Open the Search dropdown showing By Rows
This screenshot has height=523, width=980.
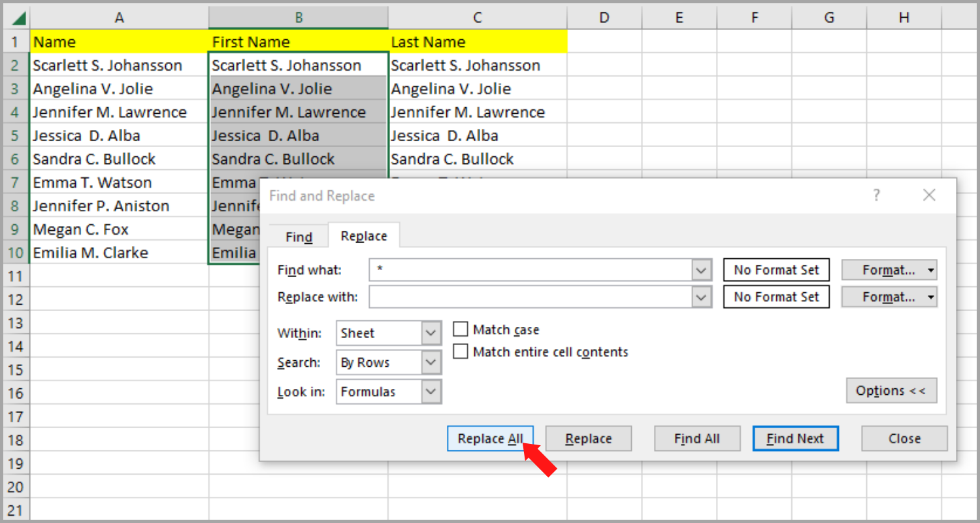(x=431, y=362)
